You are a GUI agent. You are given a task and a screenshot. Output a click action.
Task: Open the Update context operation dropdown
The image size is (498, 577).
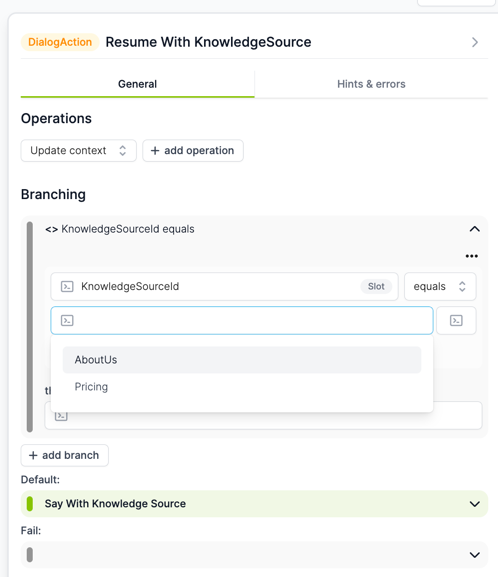click(78, 151)
